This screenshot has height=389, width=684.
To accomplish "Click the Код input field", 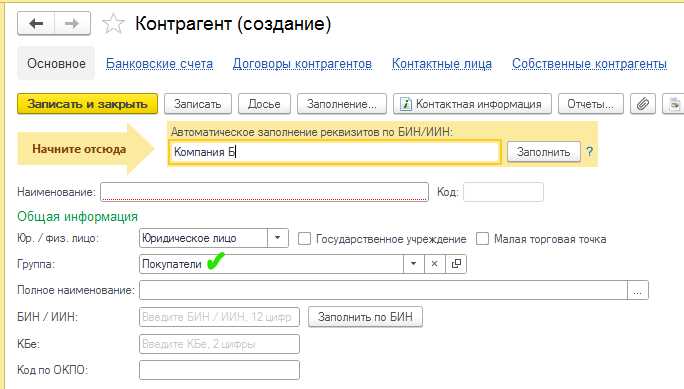I will point(503,192).
